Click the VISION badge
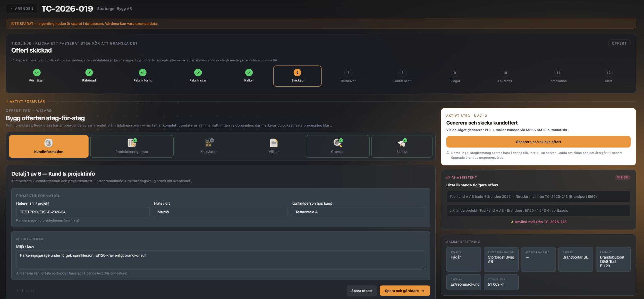Screen dimensions: 644x299 point(622,177)
